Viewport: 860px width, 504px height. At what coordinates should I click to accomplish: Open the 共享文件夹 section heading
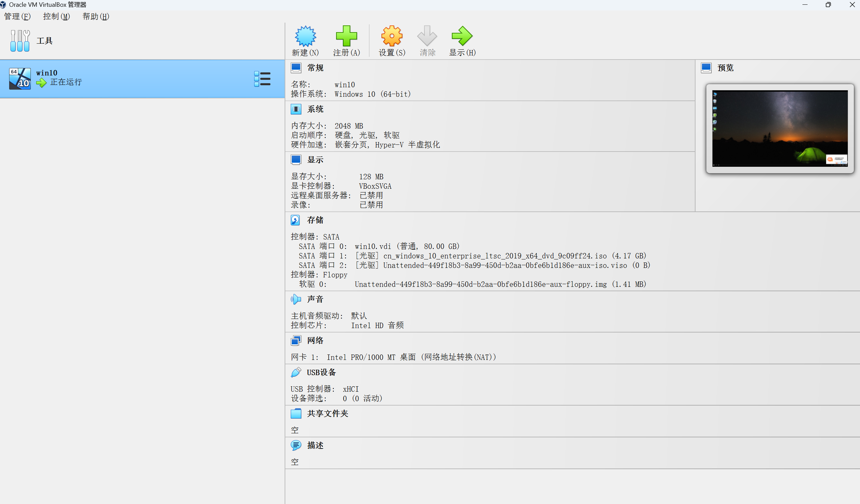[x=327, y=414]
